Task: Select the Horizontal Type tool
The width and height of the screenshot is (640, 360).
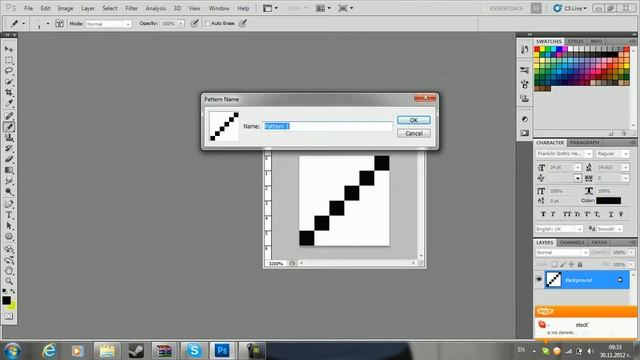Action: [x=9, y=215]
